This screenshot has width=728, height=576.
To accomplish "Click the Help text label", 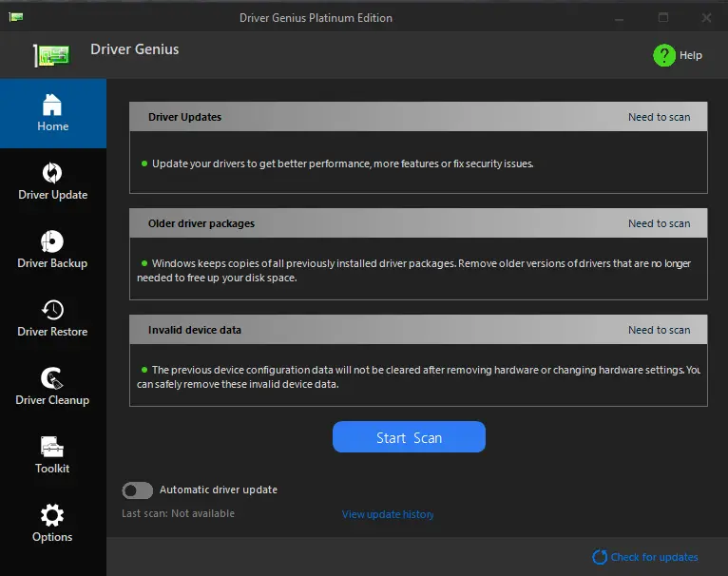I will [x=691, y=55].
